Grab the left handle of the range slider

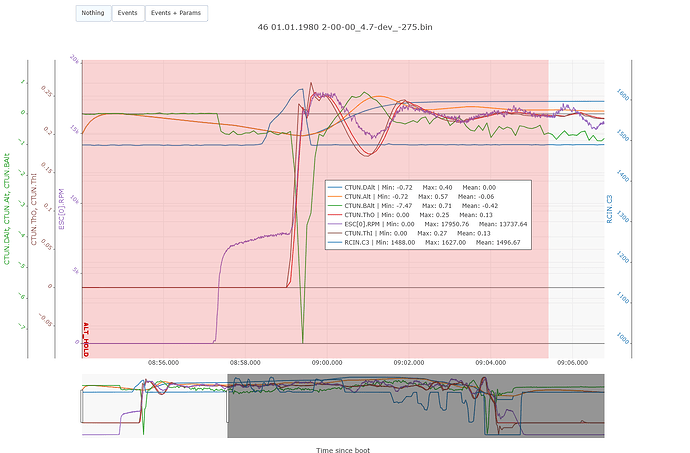pyautogui.click(x=82, y=406)
